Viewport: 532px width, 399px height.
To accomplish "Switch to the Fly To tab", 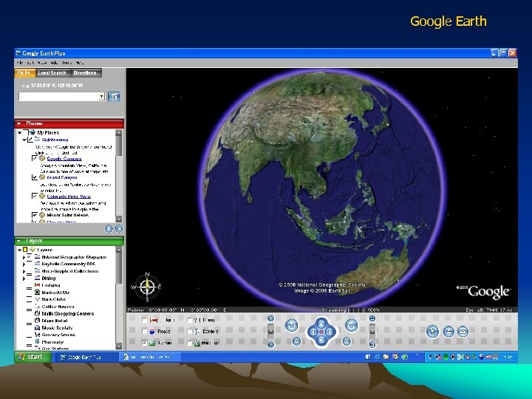I will pyautogui.click(x=24, y=72).
